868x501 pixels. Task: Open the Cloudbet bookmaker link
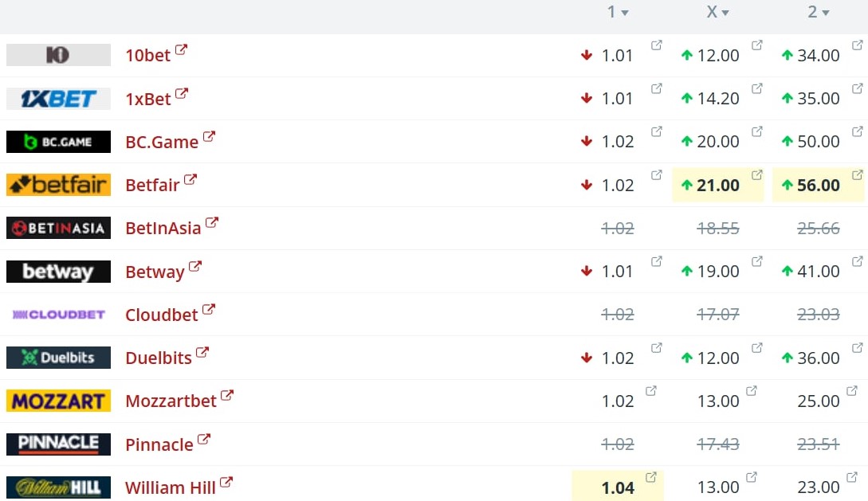(162, 315)
